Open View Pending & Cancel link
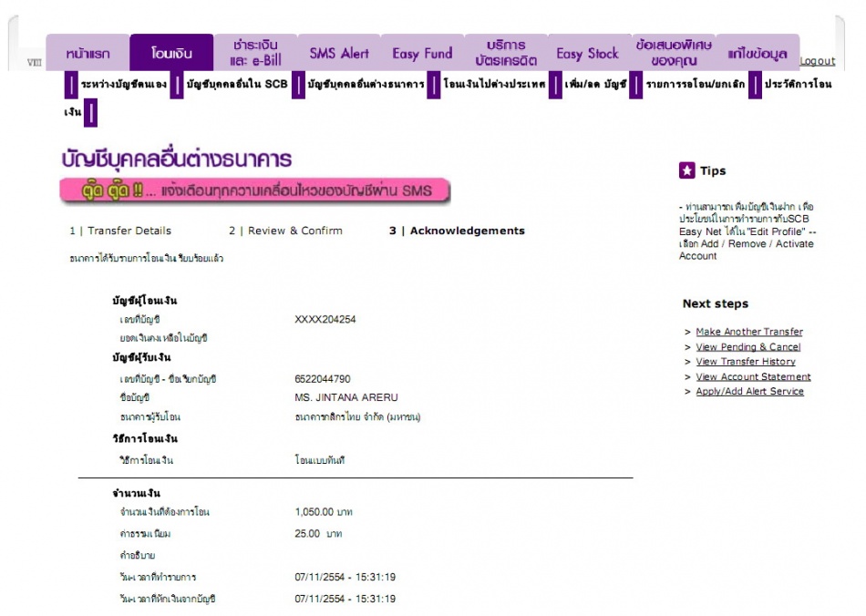 747,347
